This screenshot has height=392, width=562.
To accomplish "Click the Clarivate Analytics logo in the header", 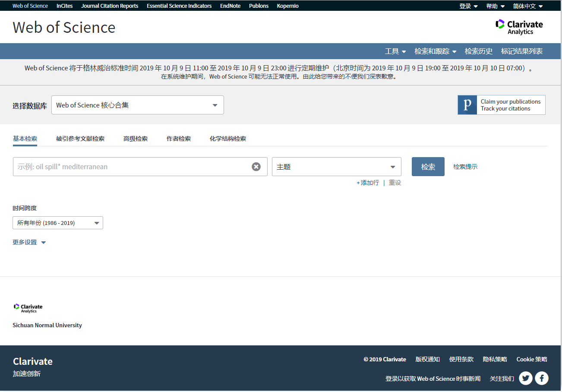I will pos(519,27).
